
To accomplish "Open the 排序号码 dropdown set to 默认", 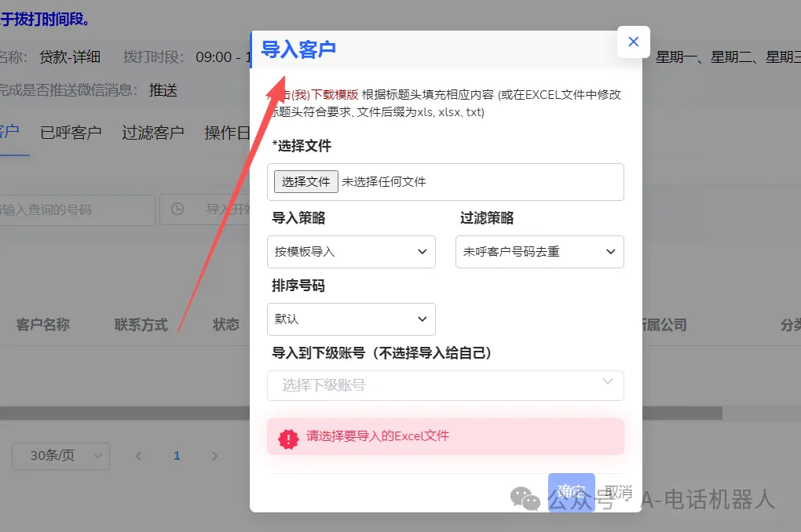I will (x=351, y=319).
